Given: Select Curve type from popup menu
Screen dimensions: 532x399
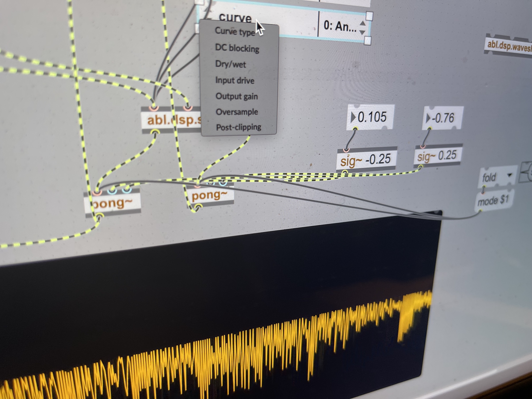Looking at the screenshot, I should [235, 31].
